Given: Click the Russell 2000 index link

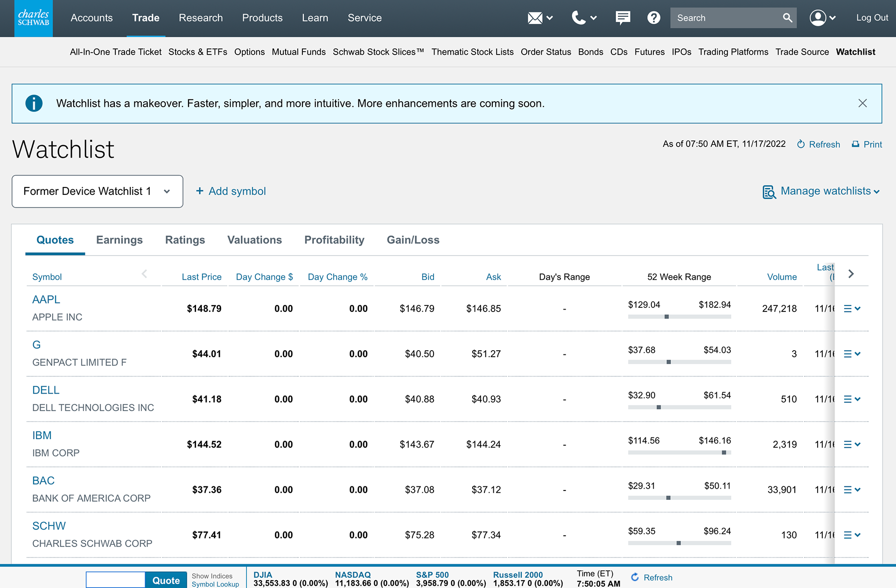Looking at the screenshot, I should (x=518, y=575).
